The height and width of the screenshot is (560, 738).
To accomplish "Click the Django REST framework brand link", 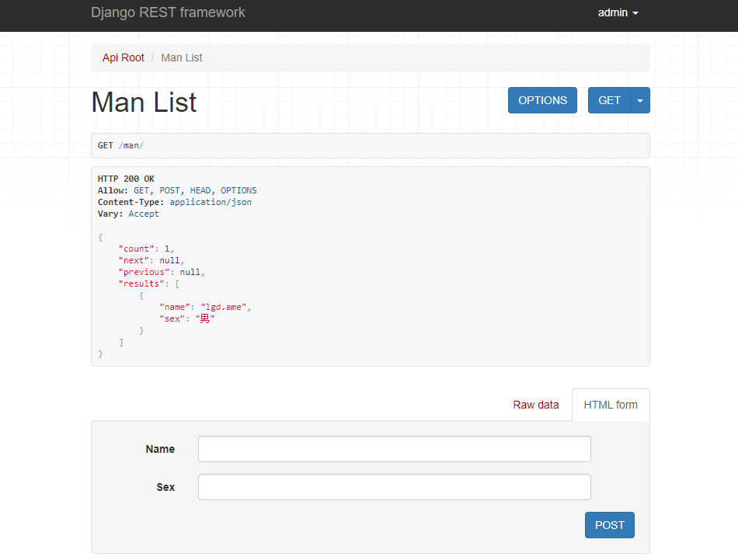I will [x=168, y=12].
